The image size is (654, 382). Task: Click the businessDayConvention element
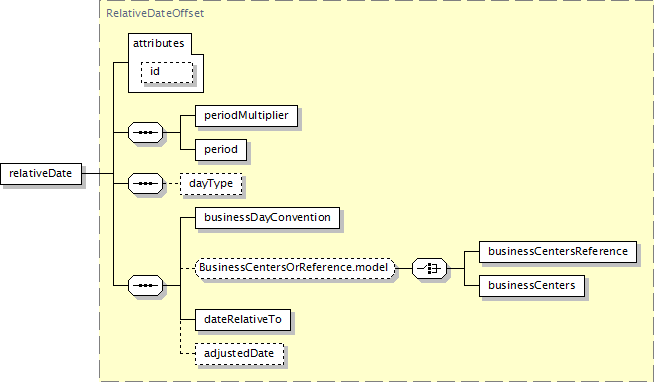(x=267, y=218)
